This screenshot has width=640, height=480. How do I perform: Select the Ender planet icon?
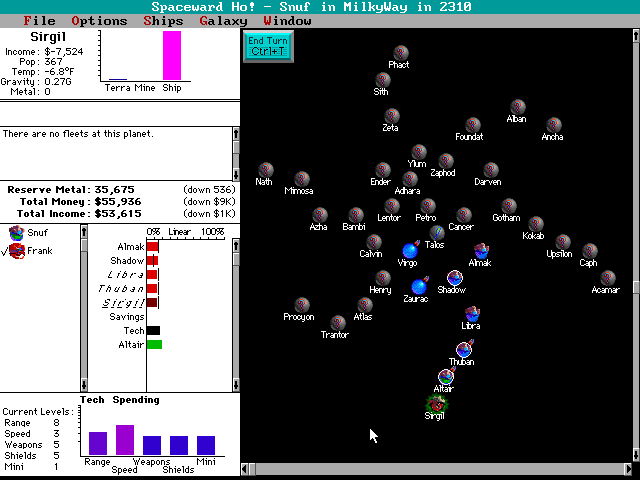tap(383, 170)
